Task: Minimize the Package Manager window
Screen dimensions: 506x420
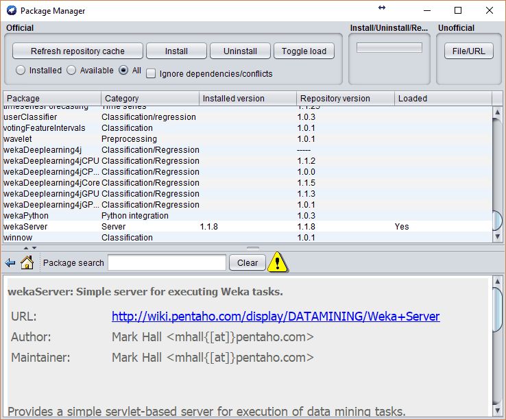Action: (427, 10)
